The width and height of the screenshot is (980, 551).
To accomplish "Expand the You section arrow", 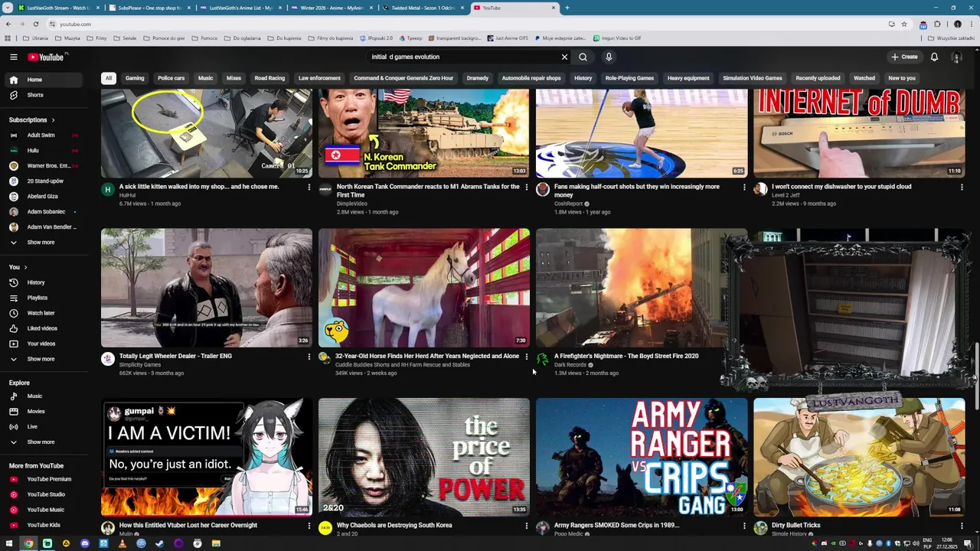I will click(x=25, y=267).
